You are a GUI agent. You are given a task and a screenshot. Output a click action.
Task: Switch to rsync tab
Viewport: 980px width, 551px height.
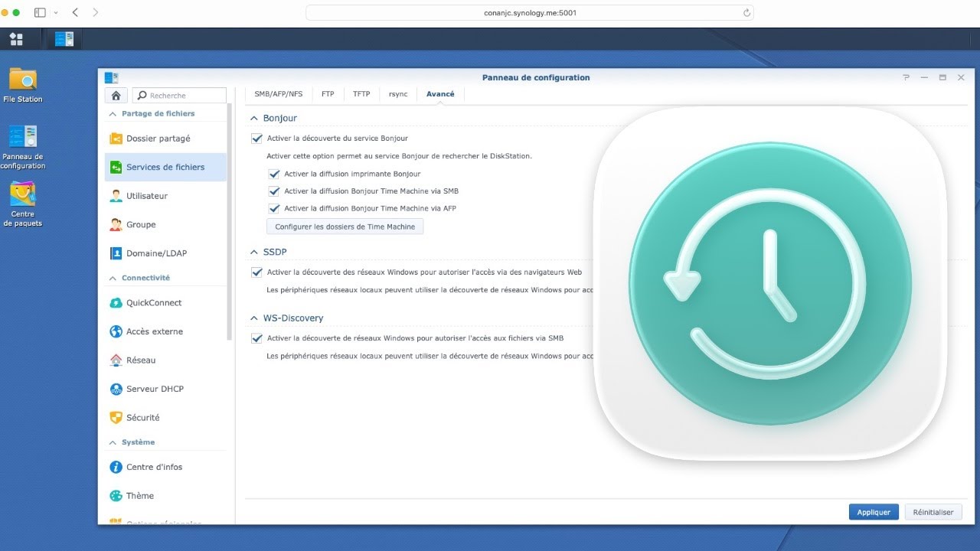click(x=398, y=94)
